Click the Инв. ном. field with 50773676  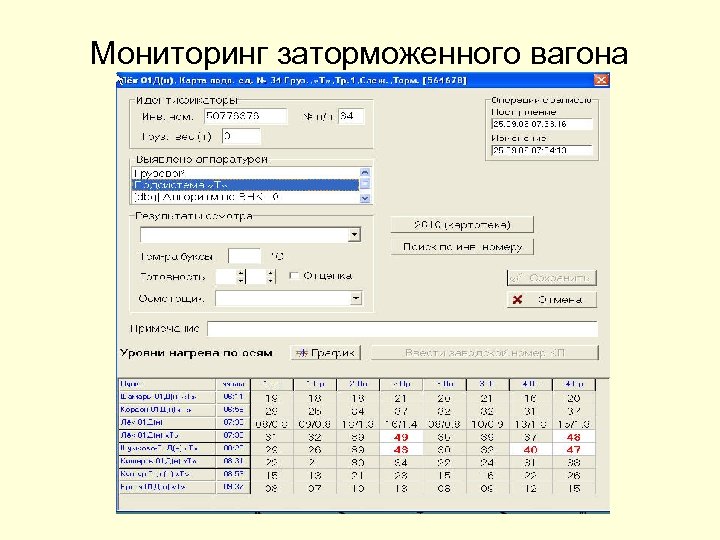point(246,116)
